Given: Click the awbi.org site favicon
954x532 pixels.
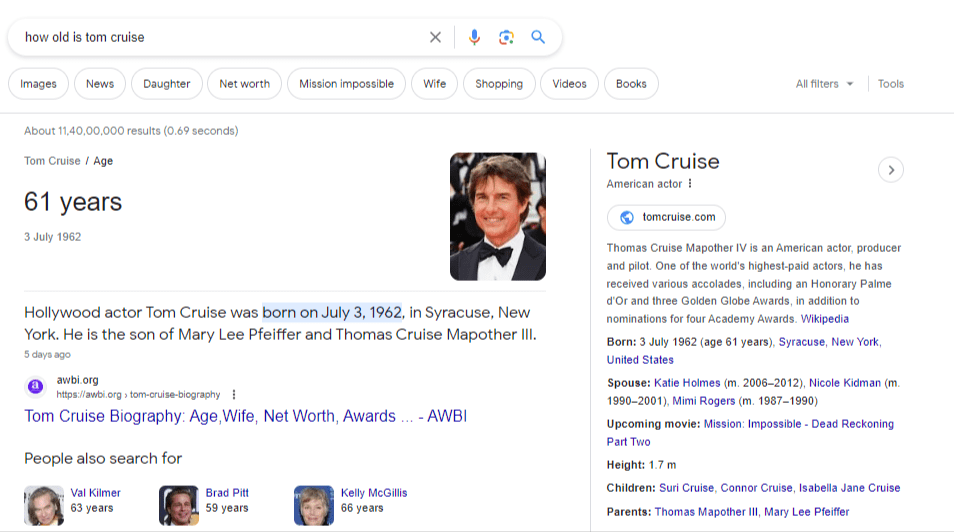Looking at the screenshot, I should coord(36,386).
